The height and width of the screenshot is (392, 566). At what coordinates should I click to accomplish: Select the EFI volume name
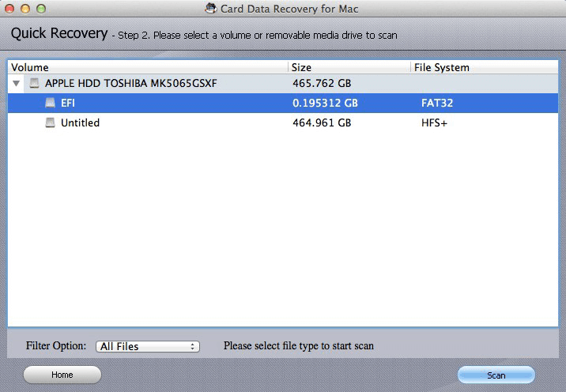point(68,104)
